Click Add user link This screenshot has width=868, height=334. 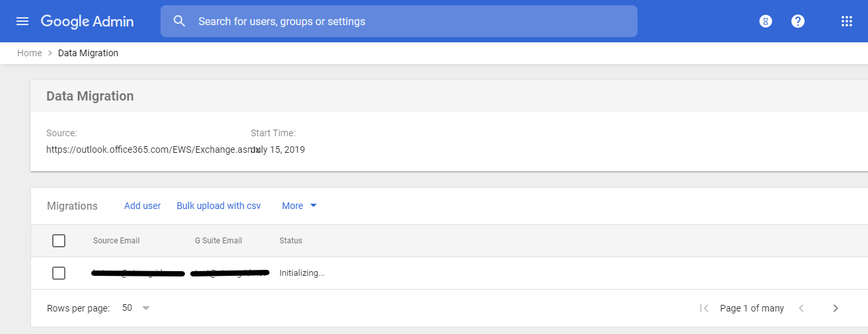click(x=143, y=206)
